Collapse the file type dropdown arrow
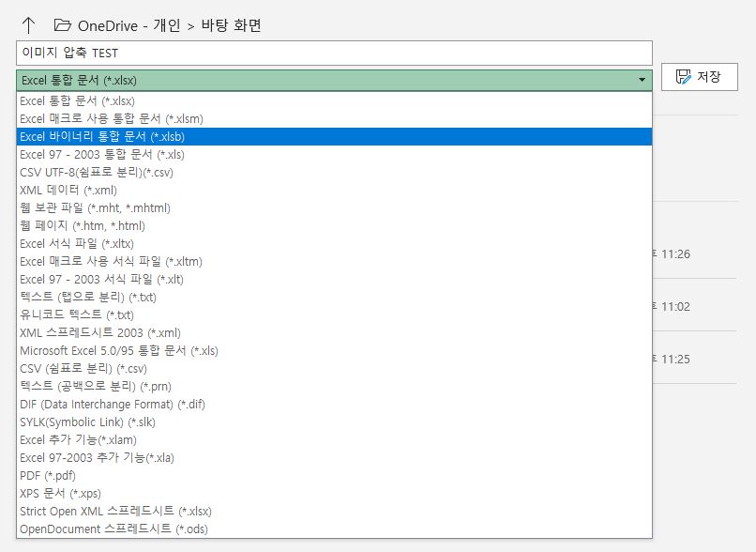The width and height of the screenshot is (756, 552). coord(642,80)
